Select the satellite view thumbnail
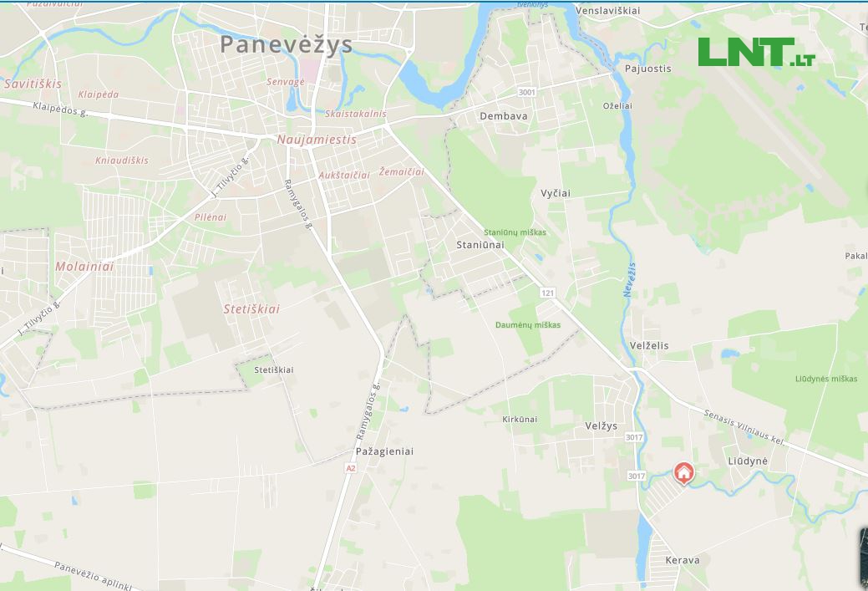 pyautogui.click(x=864, y=558)
